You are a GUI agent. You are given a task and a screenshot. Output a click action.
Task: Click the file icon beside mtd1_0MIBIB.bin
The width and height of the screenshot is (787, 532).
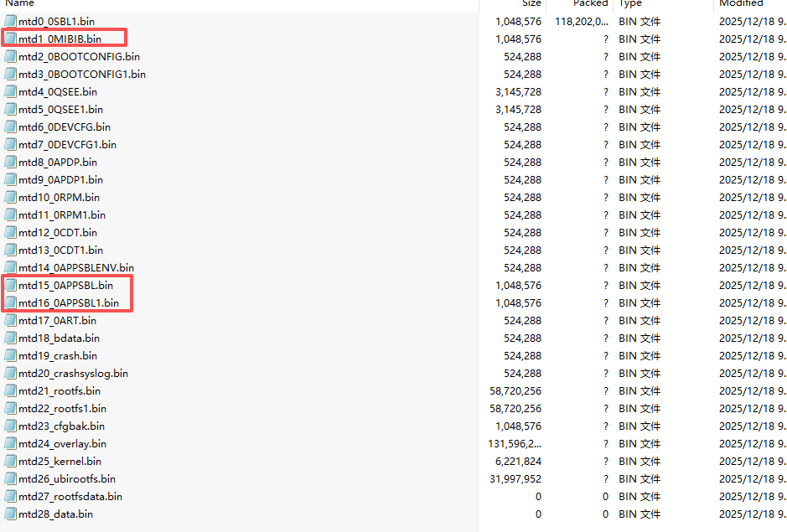click(11, 39)
